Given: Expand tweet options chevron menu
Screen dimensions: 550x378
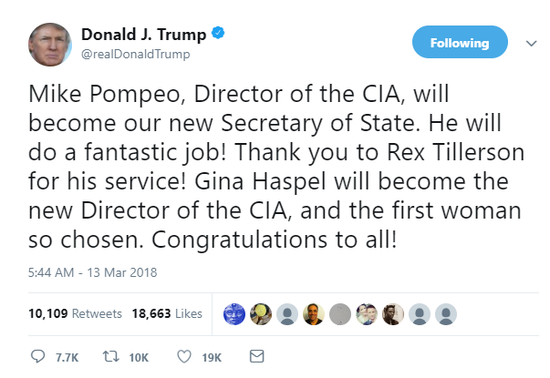Looking at the screenshot, I should pyautogui.click(x=531, y=43).
